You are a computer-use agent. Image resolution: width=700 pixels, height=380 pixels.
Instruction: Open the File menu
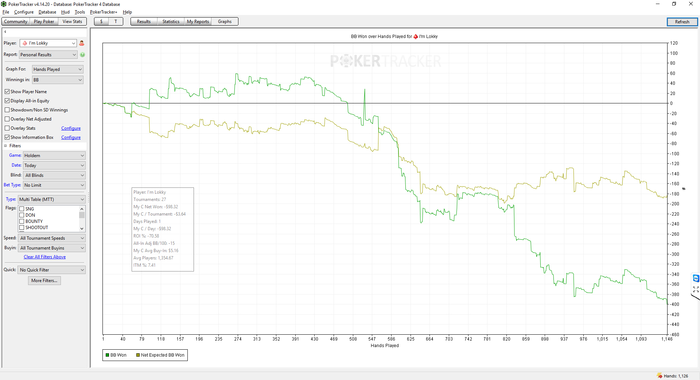6,12
